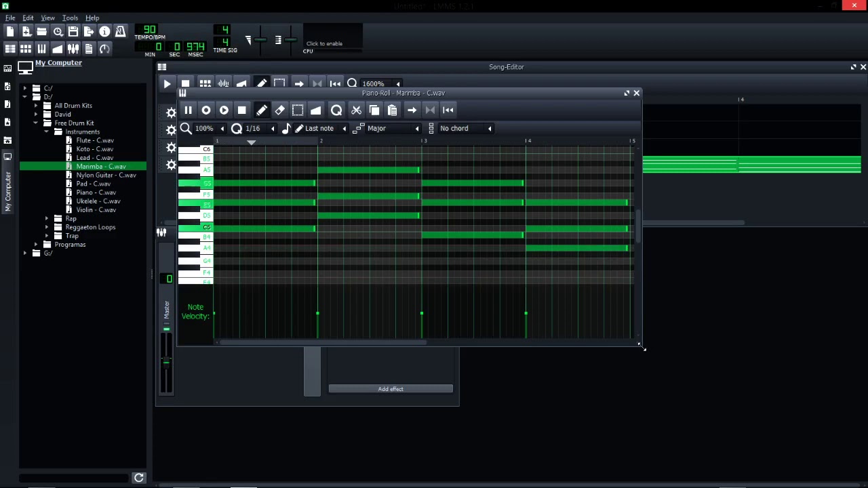Quantize notes with the Piano-Roll Q button
The width and height of the screenshot is (868, 488).
[x=336, y=110]
